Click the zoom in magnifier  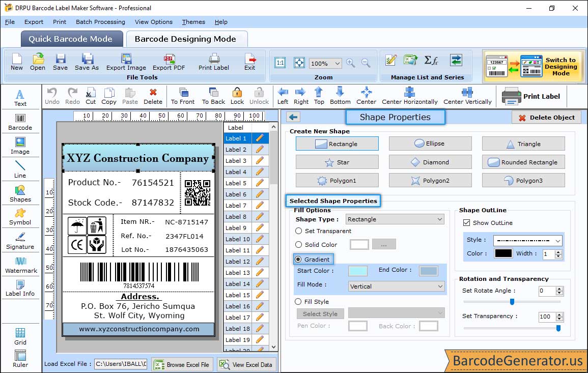351,63
